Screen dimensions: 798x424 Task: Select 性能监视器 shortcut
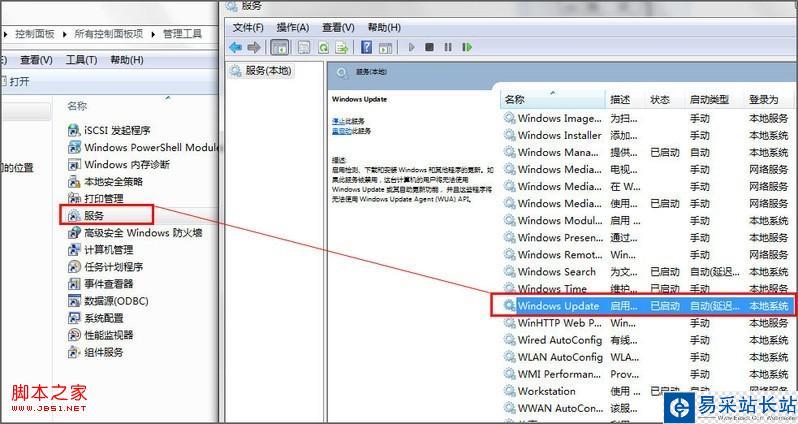point(100,335)
